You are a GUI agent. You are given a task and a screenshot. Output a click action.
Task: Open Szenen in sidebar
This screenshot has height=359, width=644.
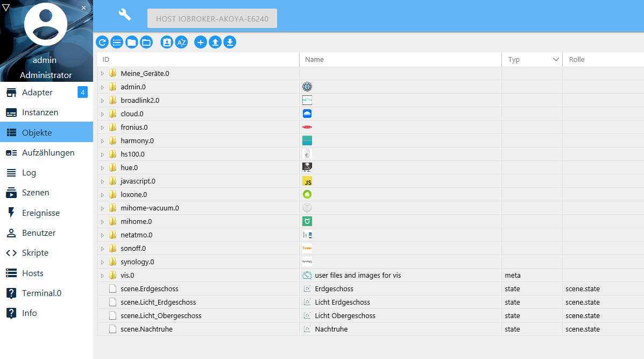(46, 193)
